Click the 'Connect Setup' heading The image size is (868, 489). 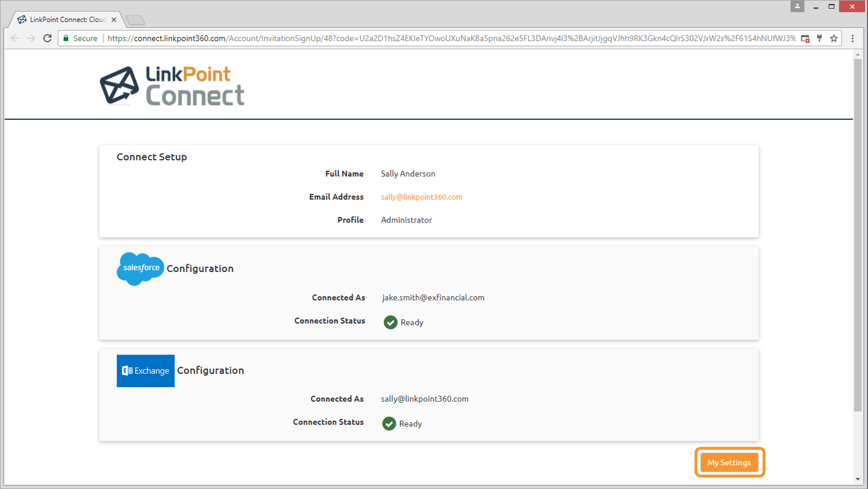point(152,157)
